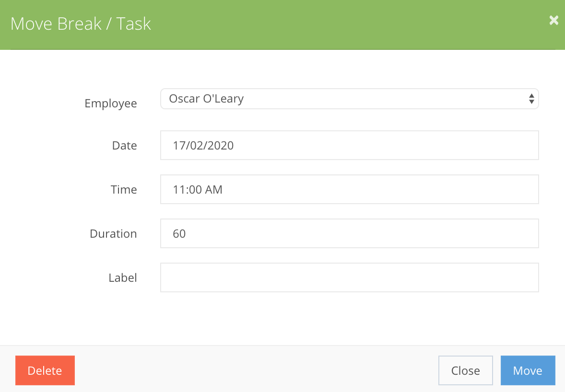Screen dimensions: 565x392
Task: Click the blue Move button
Action: point(528,370)
